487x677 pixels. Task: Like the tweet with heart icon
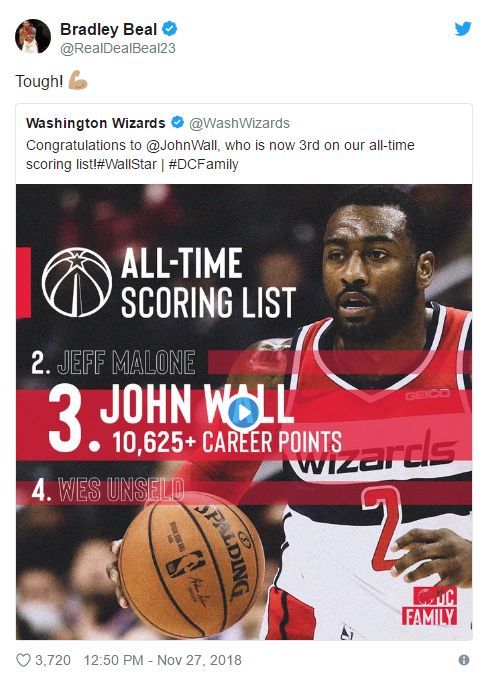(x=23, y=660)
